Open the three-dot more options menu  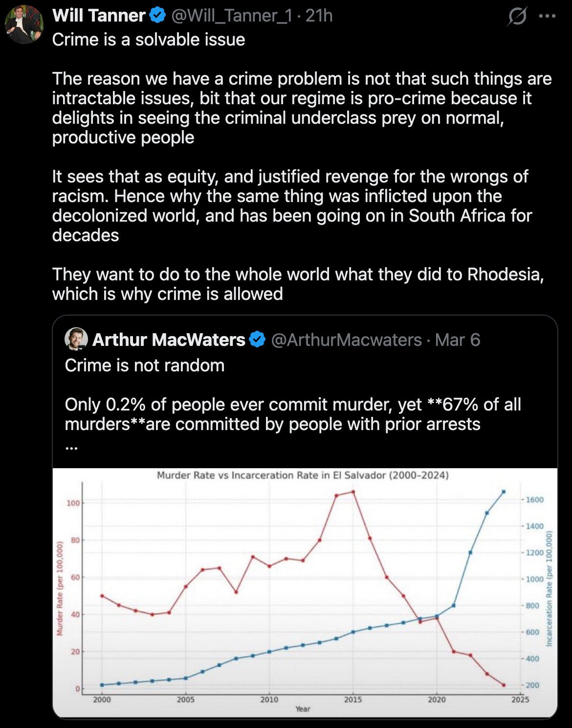point(547,16)
